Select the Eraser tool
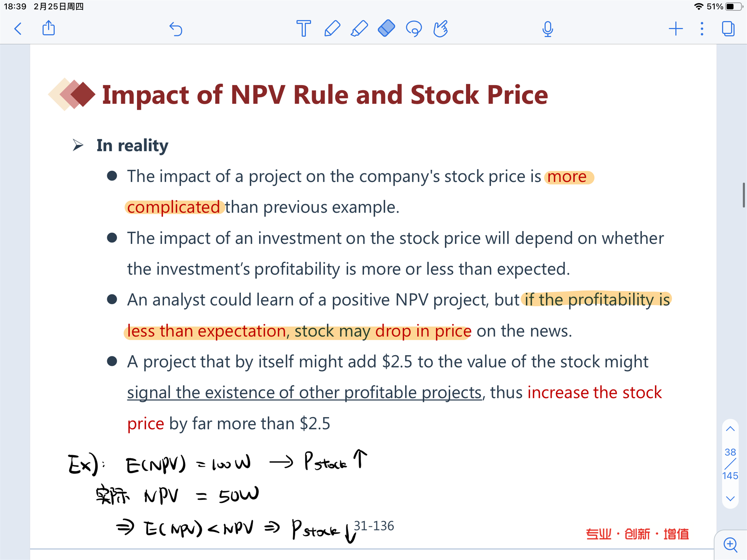Viewport: 747px width, 560px height. [386, 28]
